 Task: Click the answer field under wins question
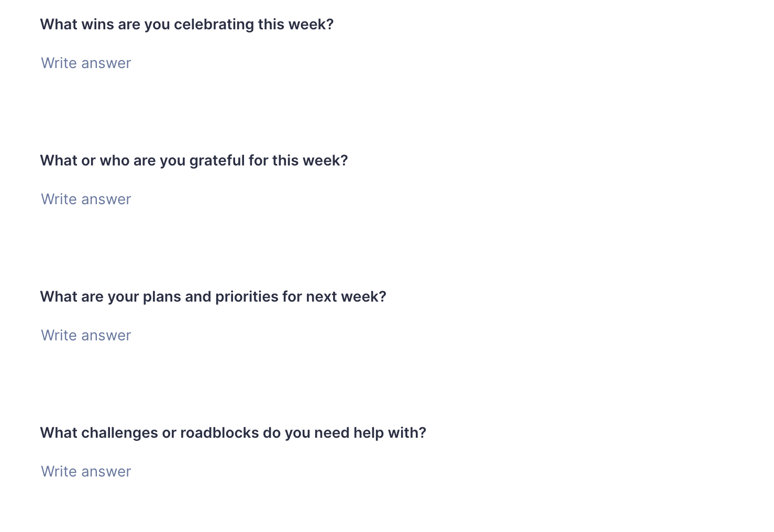(x=86, y=63)
